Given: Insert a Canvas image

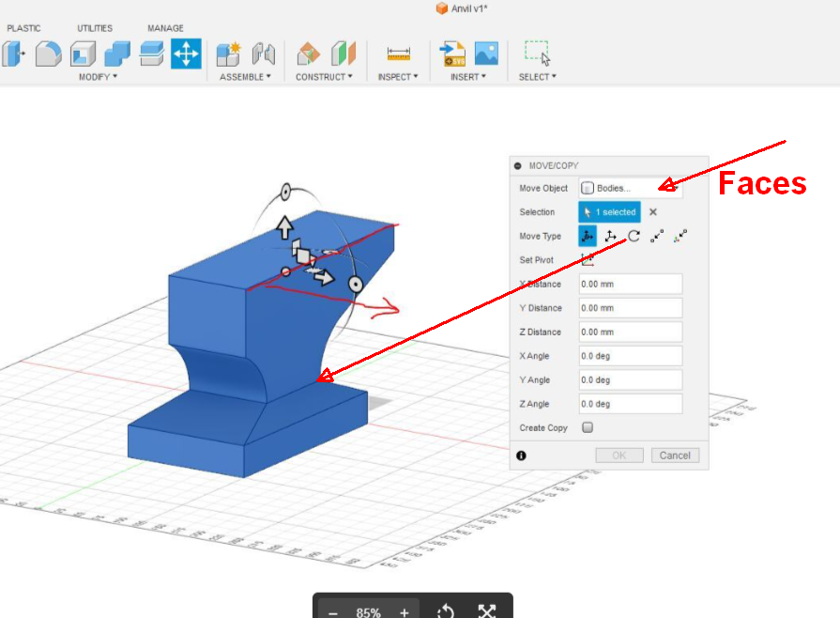Looking at the screenshot, I should 488,54.
